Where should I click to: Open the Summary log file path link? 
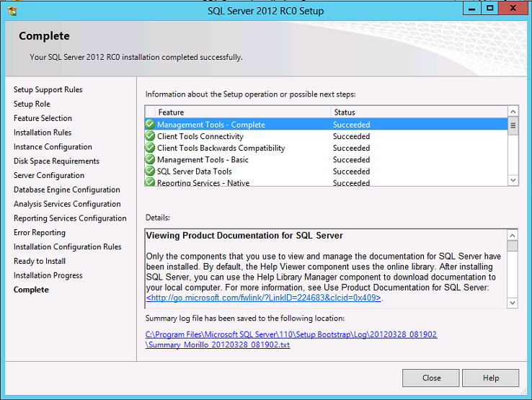click(x=291, y=339)
